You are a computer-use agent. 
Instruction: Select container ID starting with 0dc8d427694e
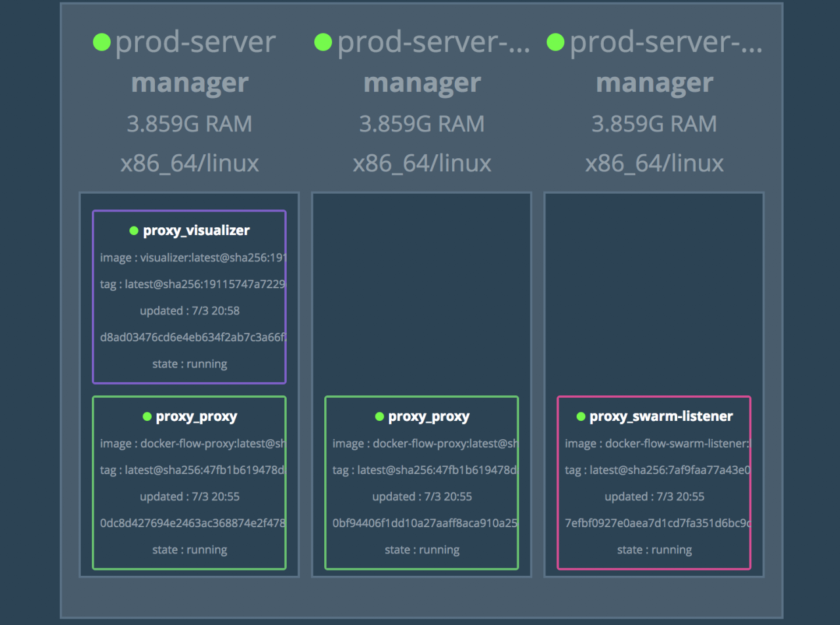coord(193,523)
